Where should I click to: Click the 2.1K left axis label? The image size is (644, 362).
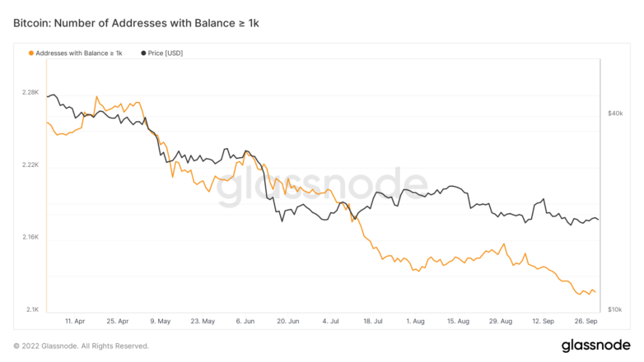[32, 309]
